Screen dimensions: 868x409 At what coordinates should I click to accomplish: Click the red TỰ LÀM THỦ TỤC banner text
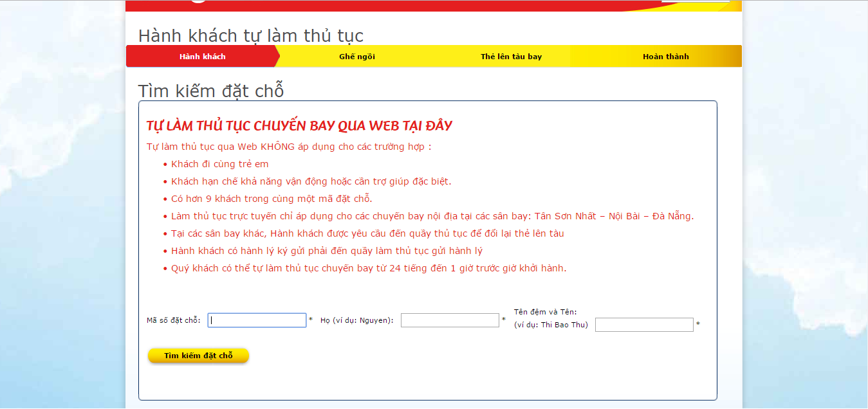pyautogui.click(x=299, y=125)
